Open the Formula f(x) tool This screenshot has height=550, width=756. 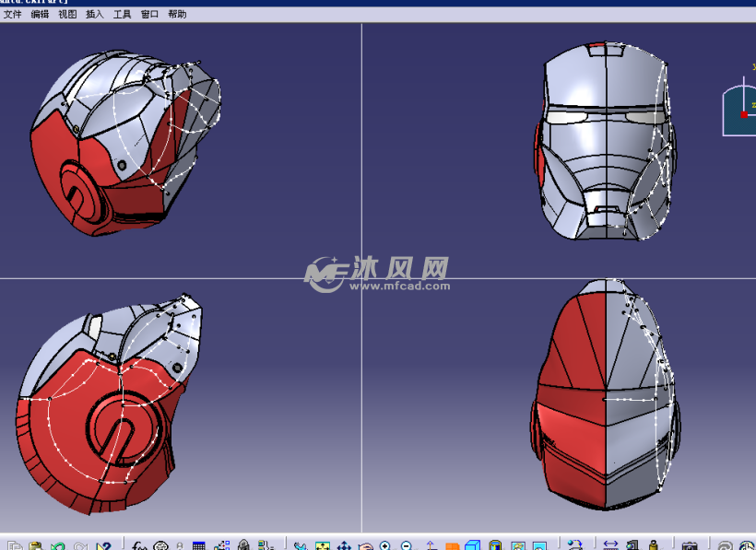(x=139, y=545)
